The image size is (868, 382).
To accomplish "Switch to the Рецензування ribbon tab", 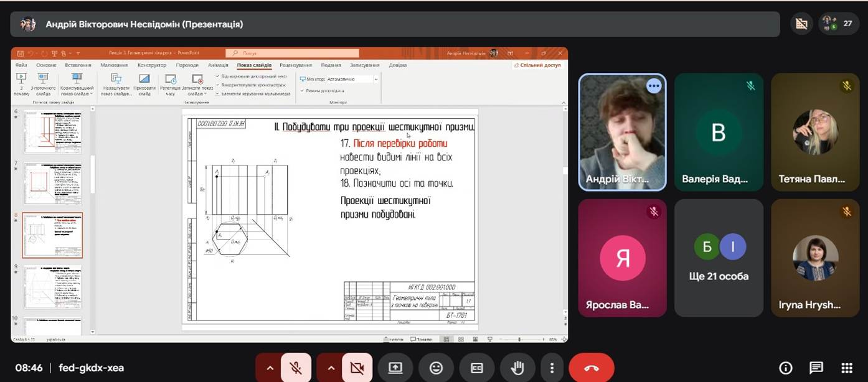I will tap(296, 65).
